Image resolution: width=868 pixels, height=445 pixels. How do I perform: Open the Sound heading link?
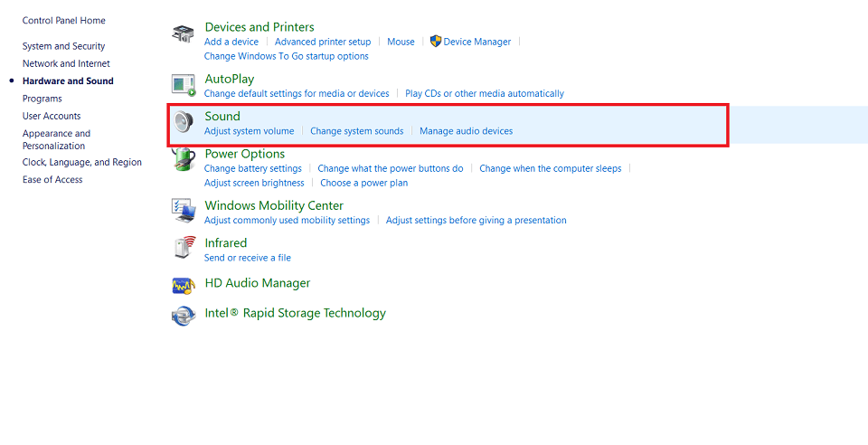coord(222,117)
